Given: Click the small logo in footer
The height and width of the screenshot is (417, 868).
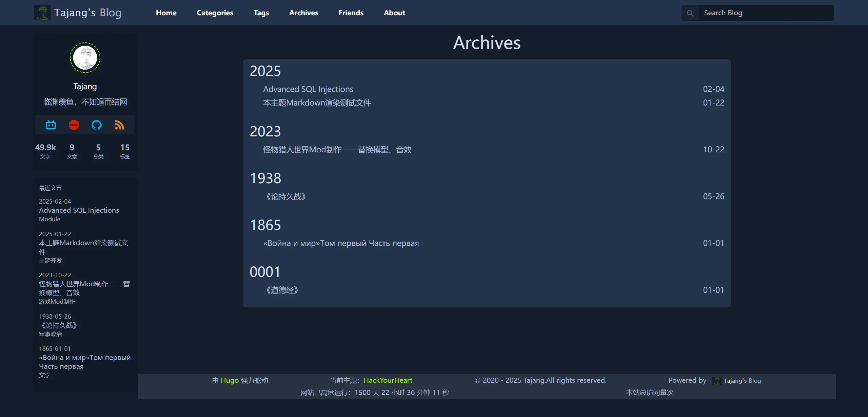Looking at the screenshot, I should [717, 381].
